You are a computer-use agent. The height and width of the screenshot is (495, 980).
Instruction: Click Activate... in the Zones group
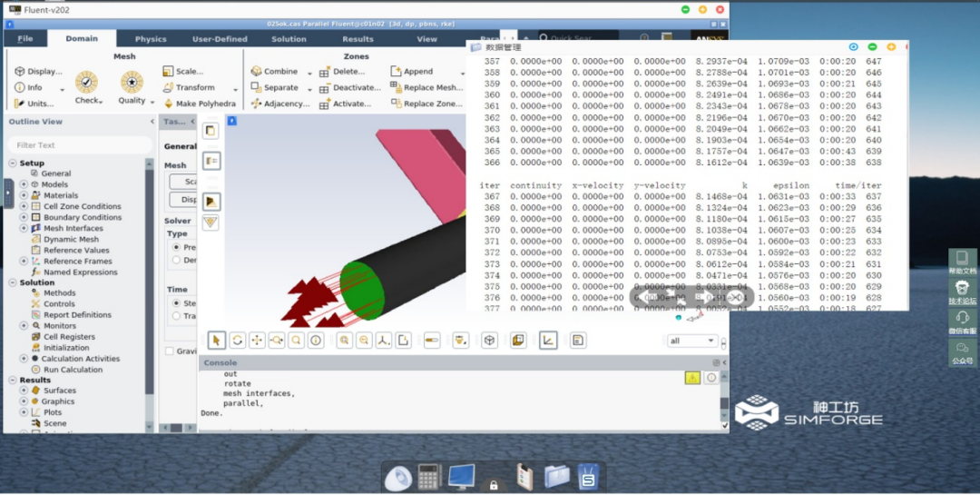click(346, 104)
